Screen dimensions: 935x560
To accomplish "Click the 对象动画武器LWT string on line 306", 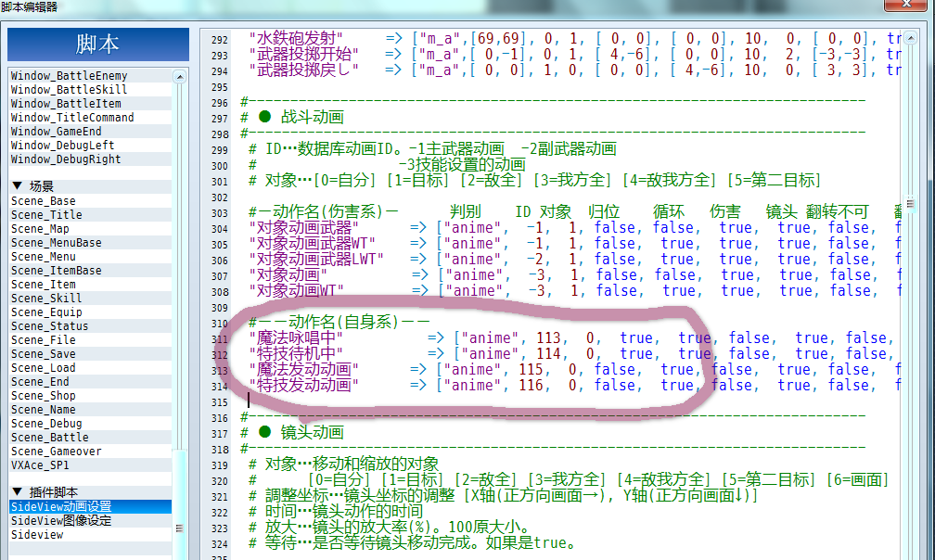I will pyautogui.click(x=316, y=260).
